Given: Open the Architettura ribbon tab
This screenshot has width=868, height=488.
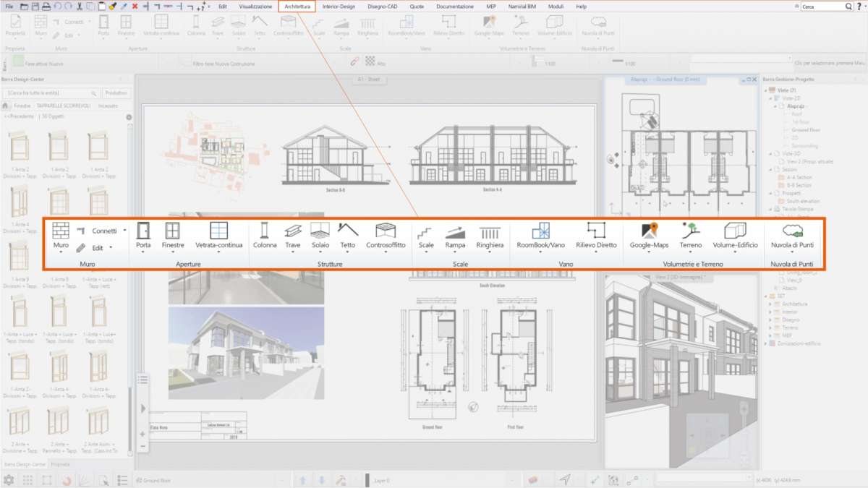Looking at the screenshot, I should [296, 6].
